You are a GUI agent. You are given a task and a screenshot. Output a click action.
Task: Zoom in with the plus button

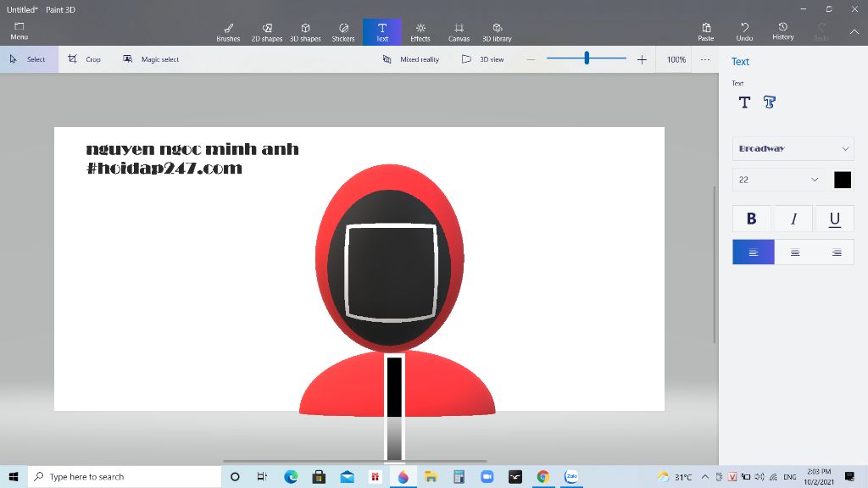pyautogui.click(x=642, y=59)
